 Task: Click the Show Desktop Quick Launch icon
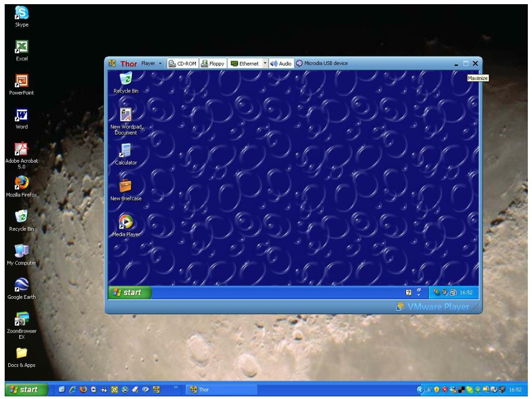62,390
